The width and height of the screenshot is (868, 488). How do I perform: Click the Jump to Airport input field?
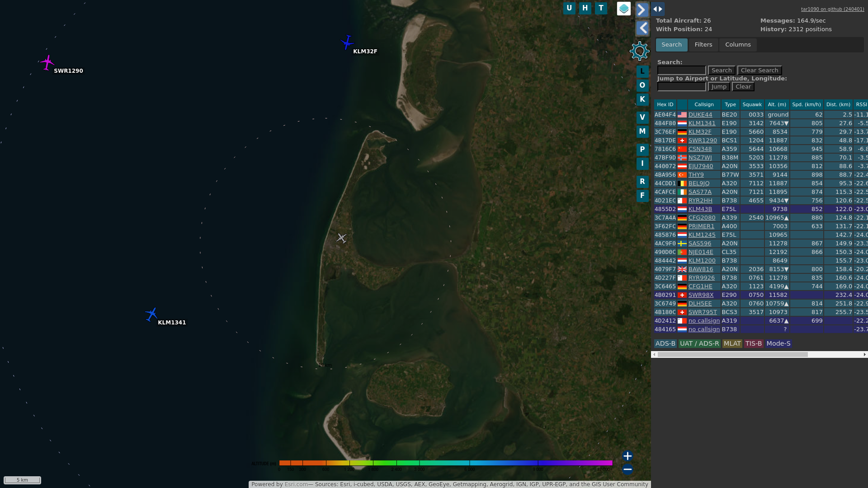pyautogui.click(x=681, y=87)
